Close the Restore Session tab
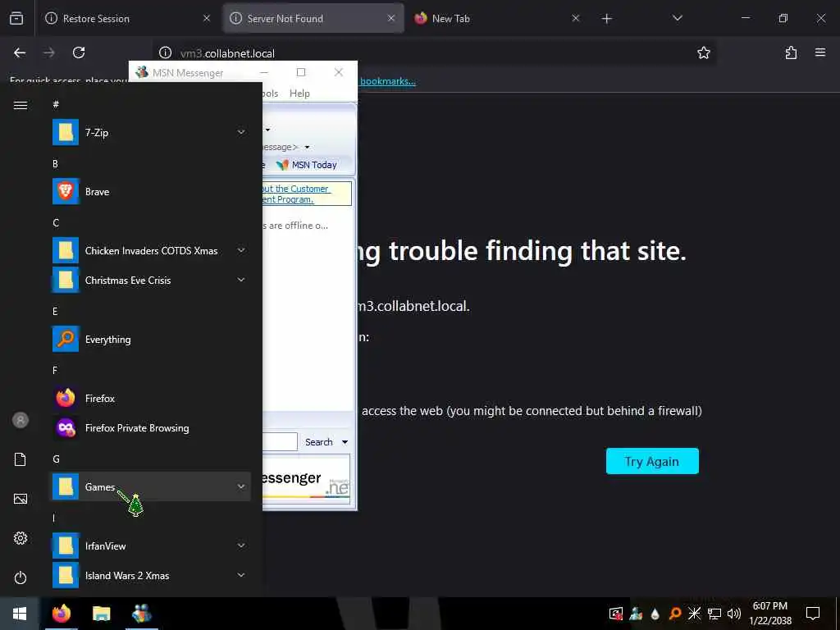Image resolution: width=840 pixels, height=630 pixels. pos(207,18)
